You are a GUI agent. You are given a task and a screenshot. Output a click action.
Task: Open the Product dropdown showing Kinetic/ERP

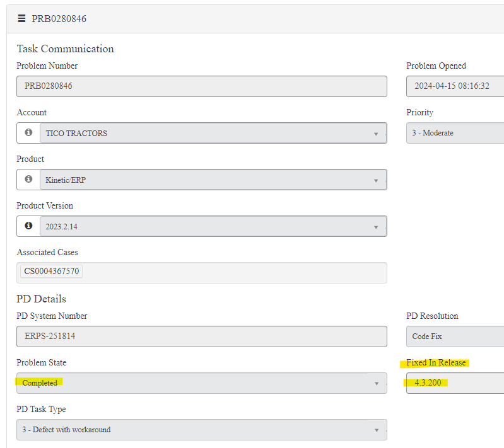[376, 180]
